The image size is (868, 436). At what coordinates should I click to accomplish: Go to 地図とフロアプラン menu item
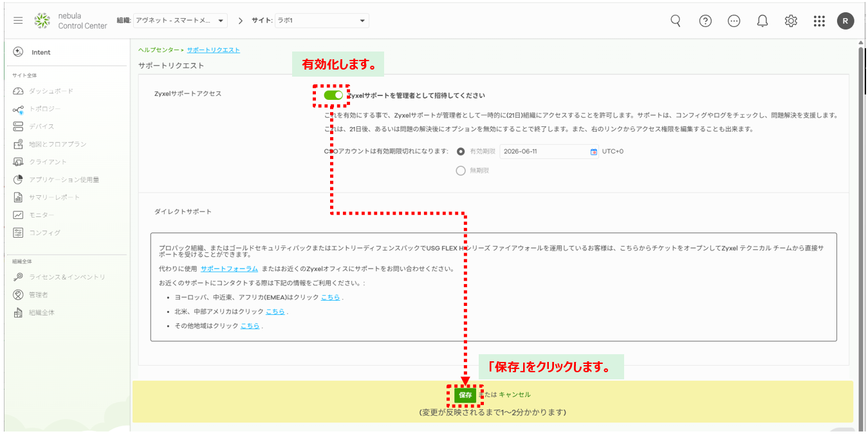click(x=57, y=144)
